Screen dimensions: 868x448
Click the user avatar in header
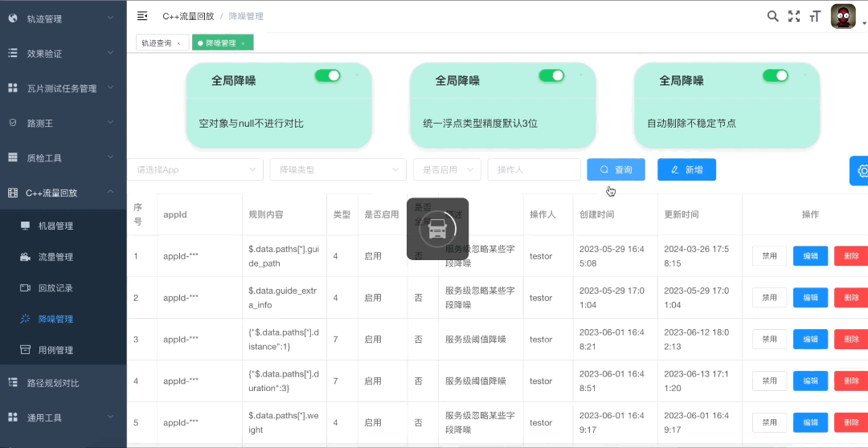843,17
